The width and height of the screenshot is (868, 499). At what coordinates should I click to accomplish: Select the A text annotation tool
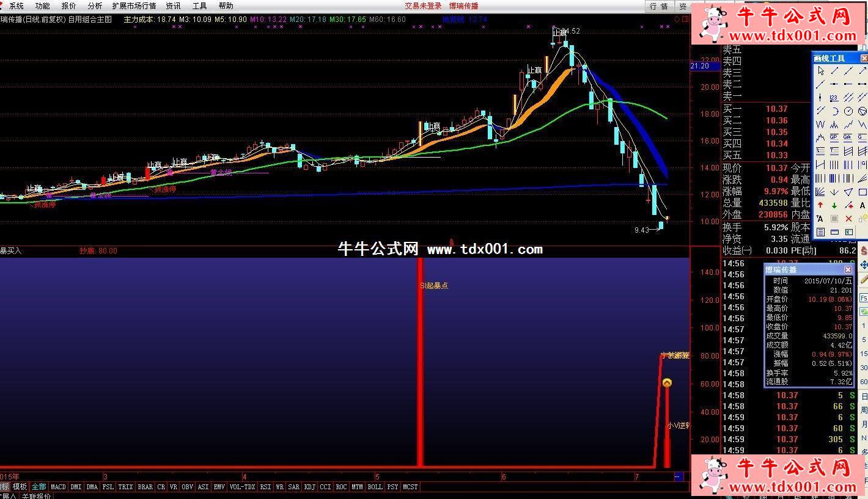tap(862, 205)
